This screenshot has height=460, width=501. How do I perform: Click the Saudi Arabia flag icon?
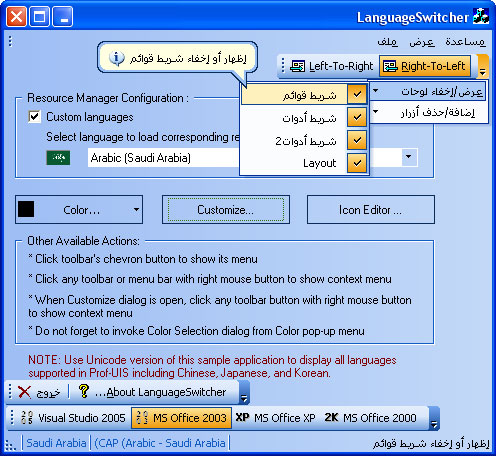pyautogui.click(x=58, y=158)
